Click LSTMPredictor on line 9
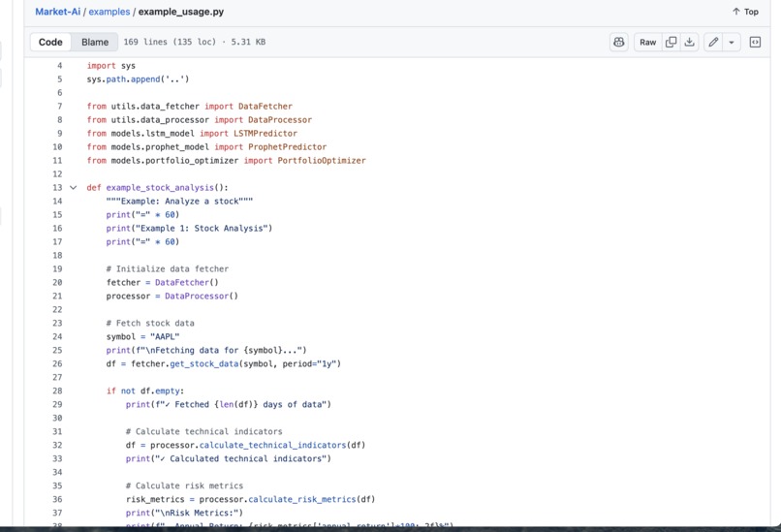Screen dimensions: 781x532 tap(265, 134)
